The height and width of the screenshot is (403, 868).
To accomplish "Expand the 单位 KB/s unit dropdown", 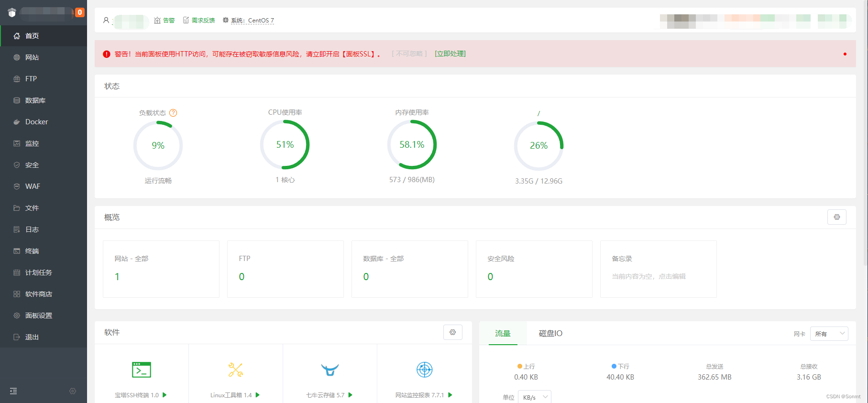I will (x=534, y=397).
